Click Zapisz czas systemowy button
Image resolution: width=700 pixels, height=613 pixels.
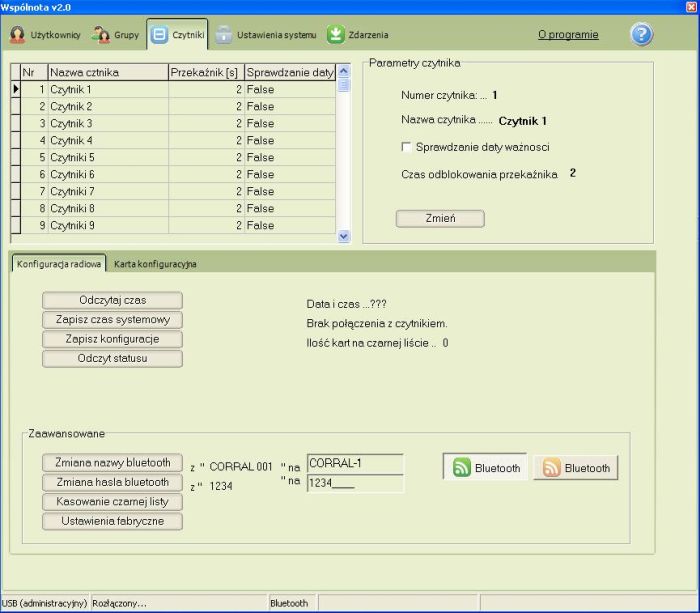pyautogui.click(x=112, y=320)
